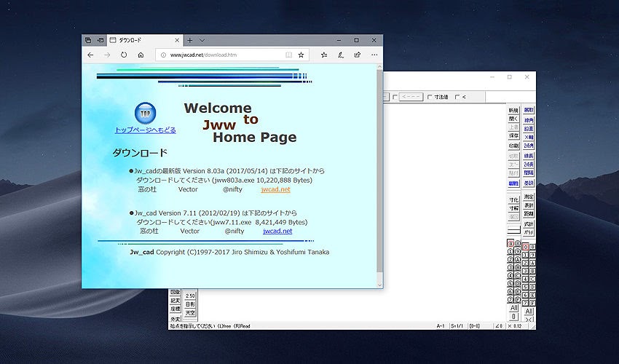
Task: Click 寸解 tool in Jw_cad
Action: click(x=513, y=208)
